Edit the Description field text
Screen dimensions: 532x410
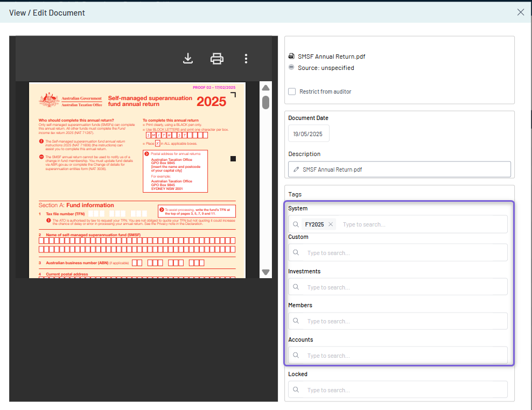[400, 169]
